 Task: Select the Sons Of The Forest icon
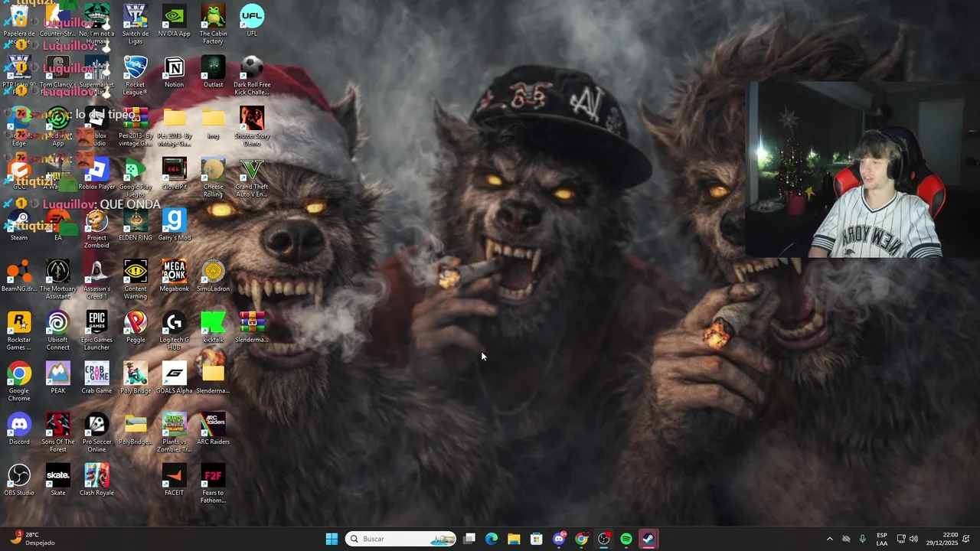(x=58, y=433)
